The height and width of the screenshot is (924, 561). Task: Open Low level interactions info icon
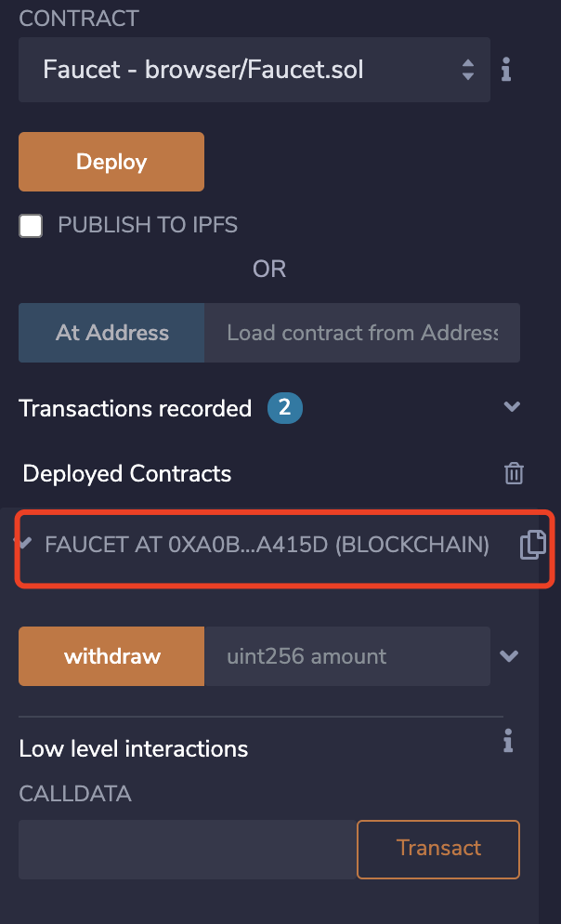click(508, 741)
